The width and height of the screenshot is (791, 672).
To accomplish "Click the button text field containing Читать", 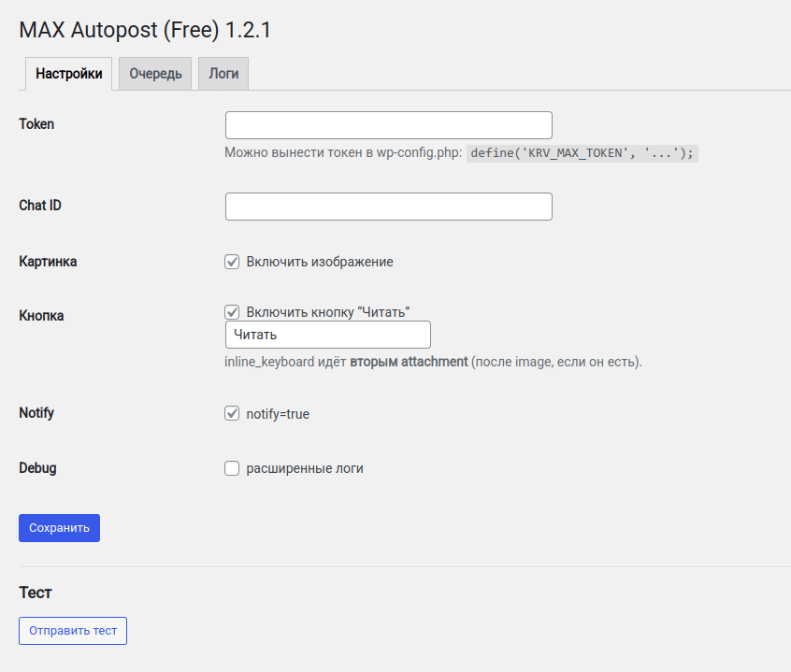I will point(327,335).
